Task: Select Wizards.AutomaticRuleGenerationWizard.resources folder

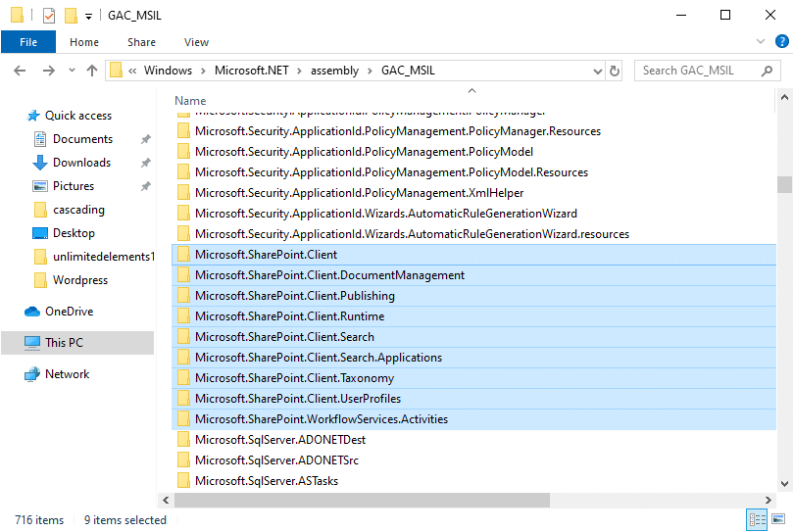Action: tap(412, 234)
